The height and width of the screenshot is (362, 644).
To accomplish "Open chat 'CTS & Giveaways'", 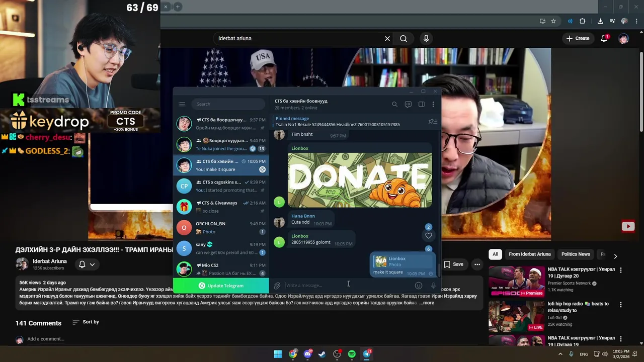I will click(x=221, y=207).
